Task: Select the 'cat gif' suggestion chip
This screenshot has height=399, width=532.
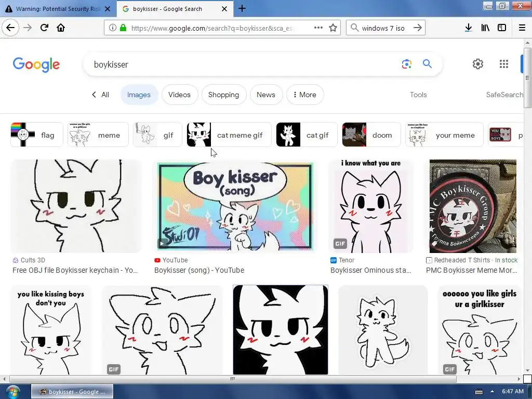Action: pos(307,135)
